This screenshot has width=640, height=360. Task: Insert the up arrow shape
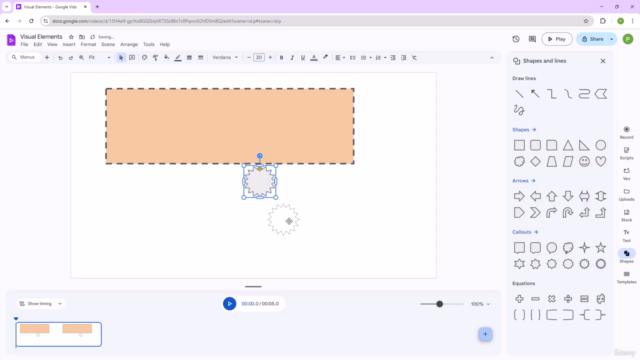[551, 196]
